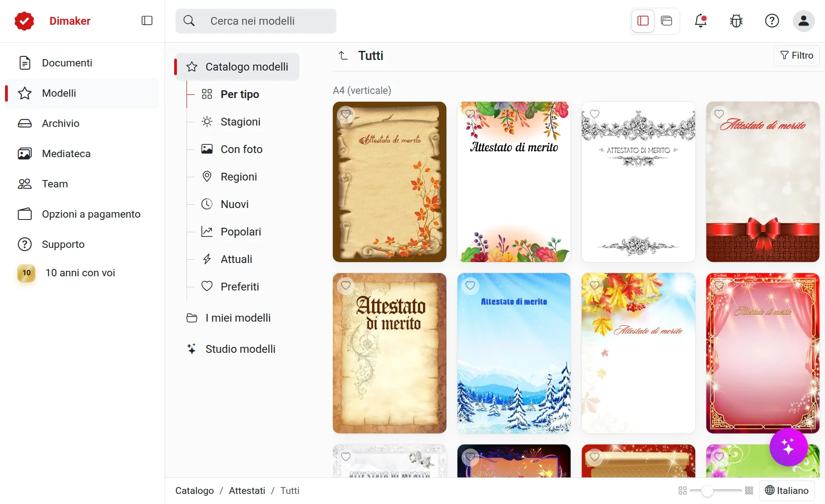Favorite the black ornament ATTESTATO DI MERITO template
Viewport: 825px width, 504px height.
[x=594, y=114]
